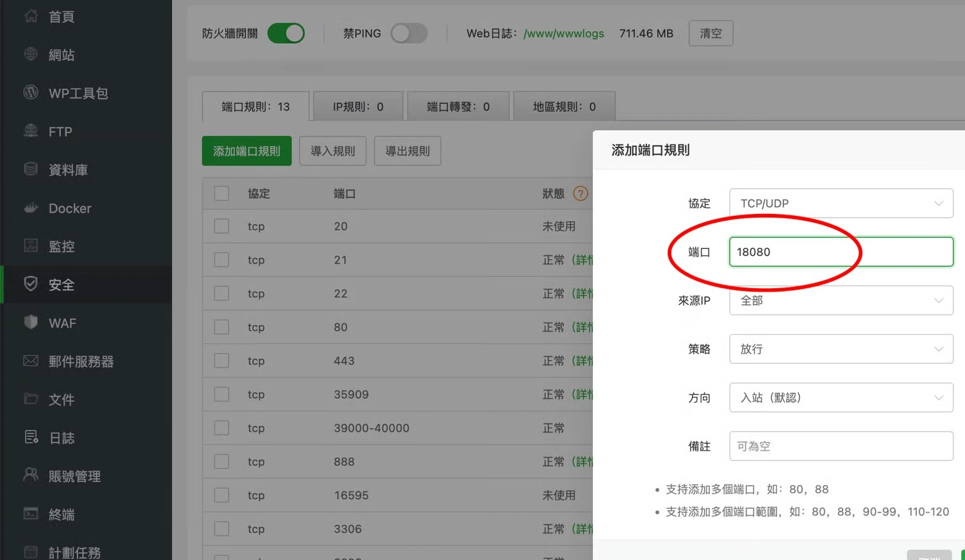Turn off the 防火牆開關 toggle
Image resolution: width=965 pixels, height=560 pixels.
point(286,34)
